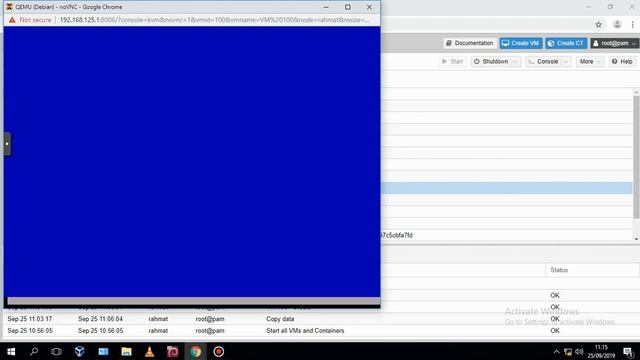Click the Shutdown button
Screen dimensions: 640x360
point(491,62)
